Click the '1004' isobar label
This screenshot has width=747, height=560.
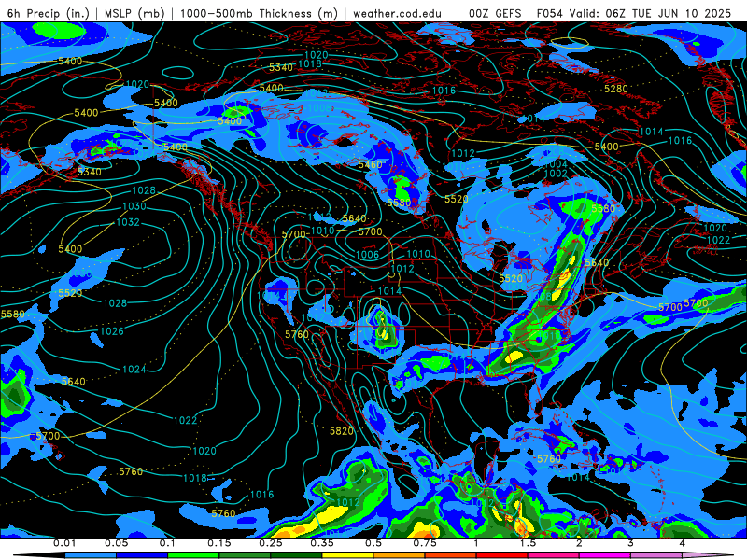[x=556, y=164]
